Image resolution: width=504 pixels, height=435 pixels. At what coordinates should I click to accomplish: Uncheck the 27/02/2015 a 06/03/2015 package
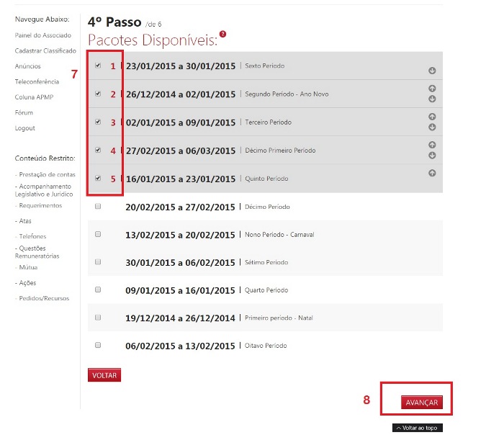(x=98, y=150)
